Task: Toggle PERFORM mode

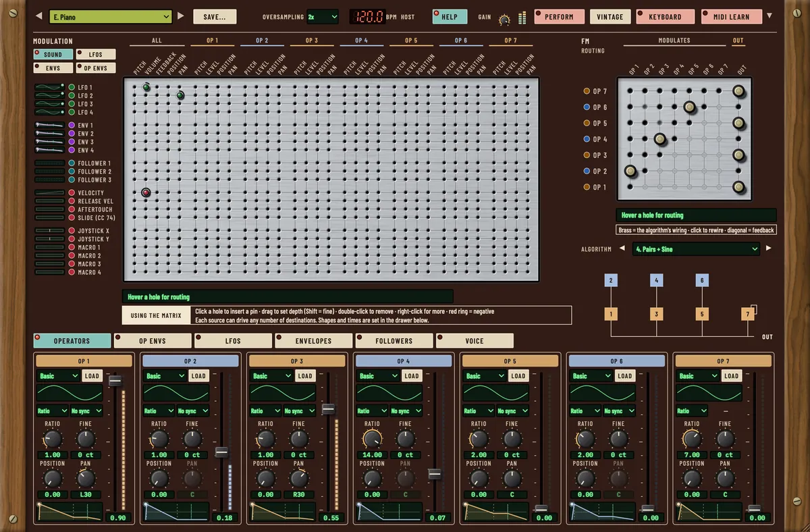Action: (559, 17)
